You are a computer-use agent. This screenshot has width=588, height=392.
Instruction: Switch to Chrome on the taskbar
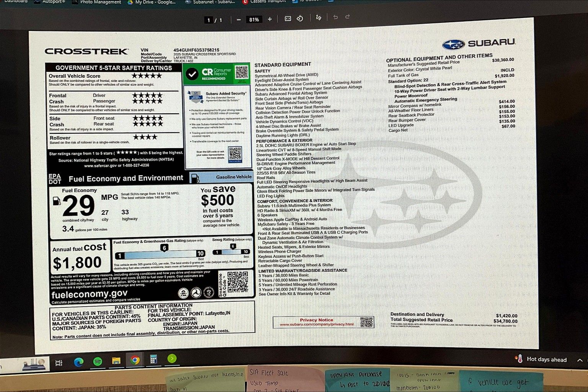135,360
